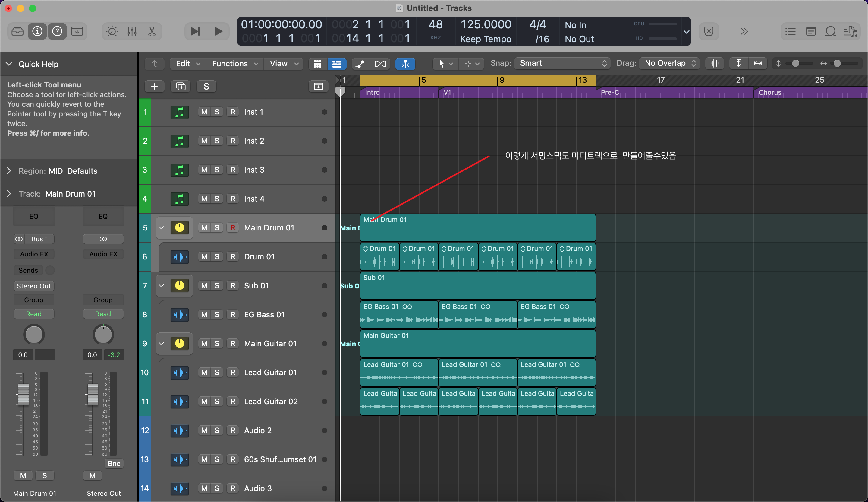The height and width of the screenshot is (502, 868).
Task: Mute the Stereo Out channel strip
Action: [92, 476]
